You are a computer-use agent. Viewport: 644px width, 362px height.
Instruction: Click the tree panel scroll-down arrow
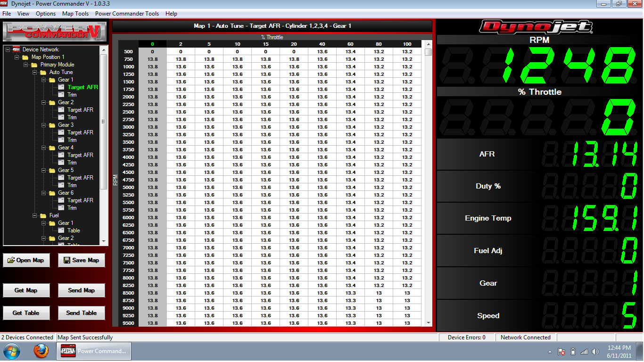tap(104, 241)
